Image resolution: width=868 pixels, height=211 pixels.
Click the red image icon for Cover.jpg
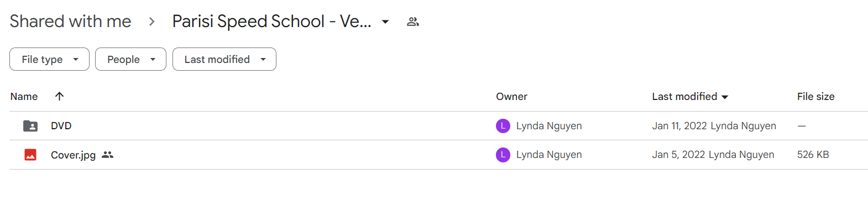coord(30,155)
